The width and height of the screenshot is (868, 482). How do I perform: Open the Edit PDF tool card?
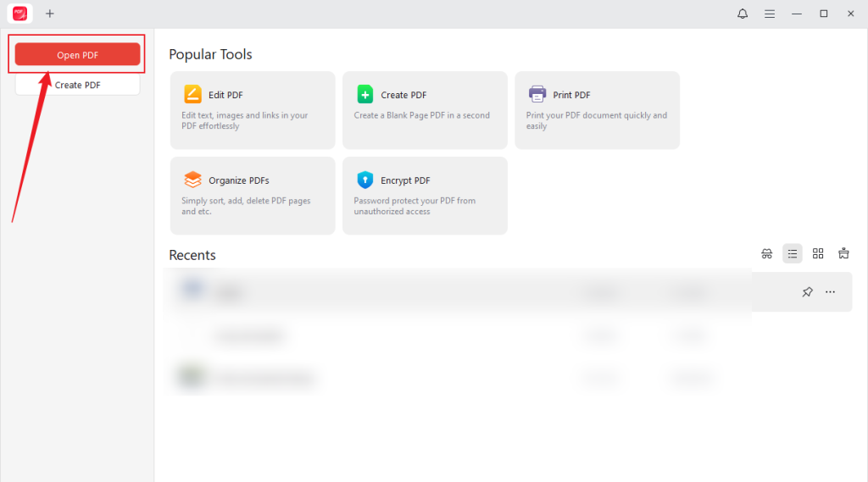[253, 110]
